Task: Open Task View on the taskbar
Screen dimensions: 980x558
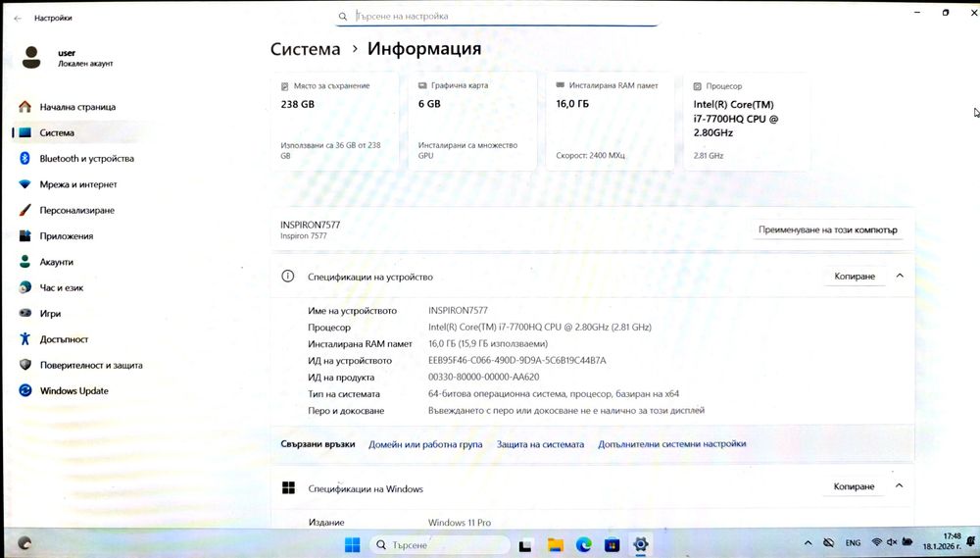Action: tap(526, 545)
